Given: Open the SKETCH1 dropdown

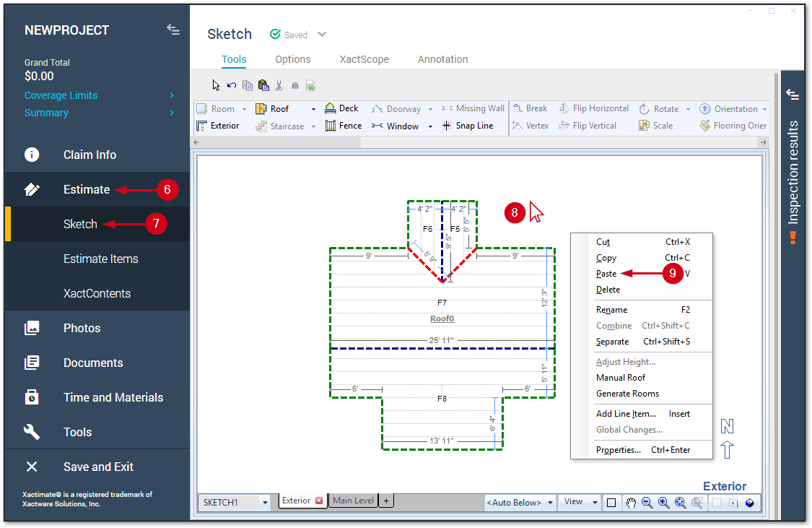Looking at the screenshot, I should click(265, 502).
